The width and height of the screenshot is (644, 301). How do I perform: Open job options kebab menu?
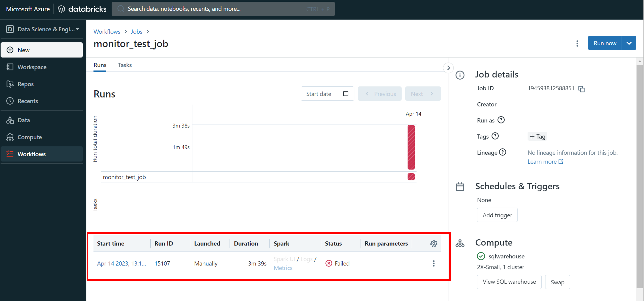(x=577, y=43)
